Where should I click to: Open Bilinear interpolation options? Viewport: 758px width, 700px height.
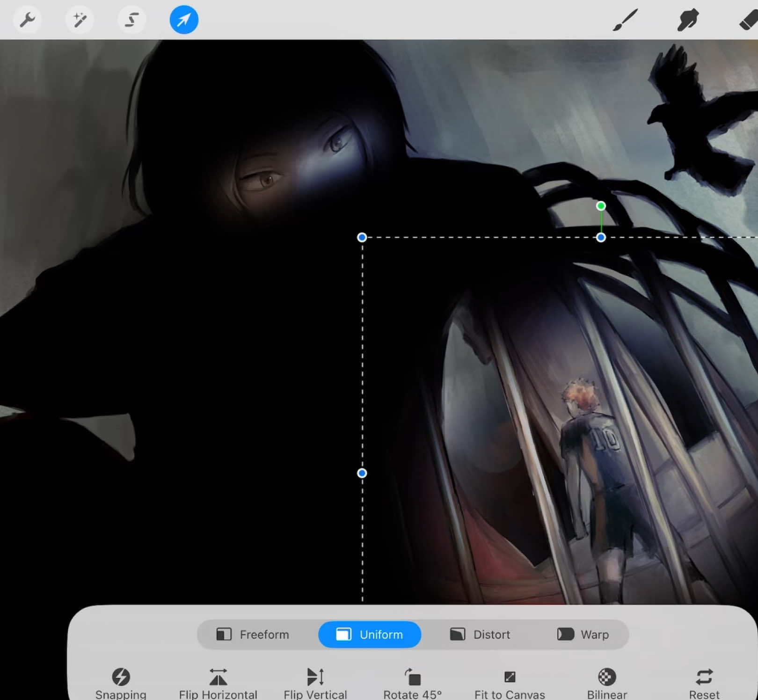tap(607, 684)
